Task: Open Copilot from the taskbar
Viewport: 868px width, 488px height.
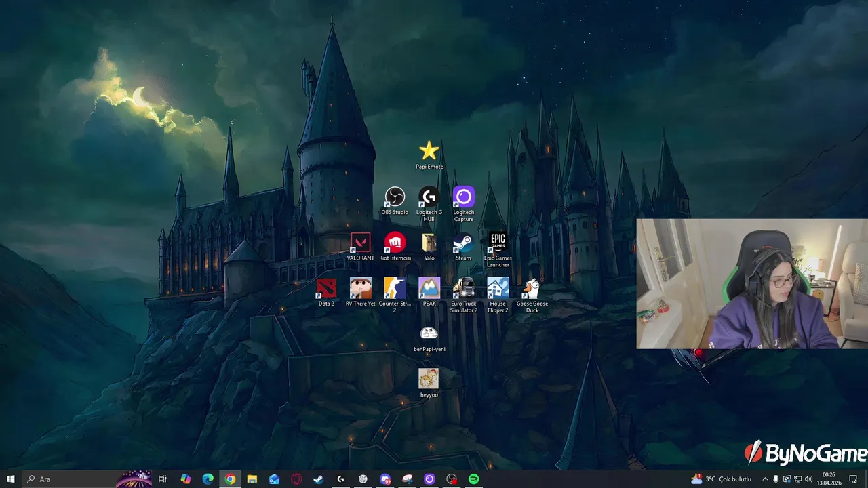Action: (185, 479)
